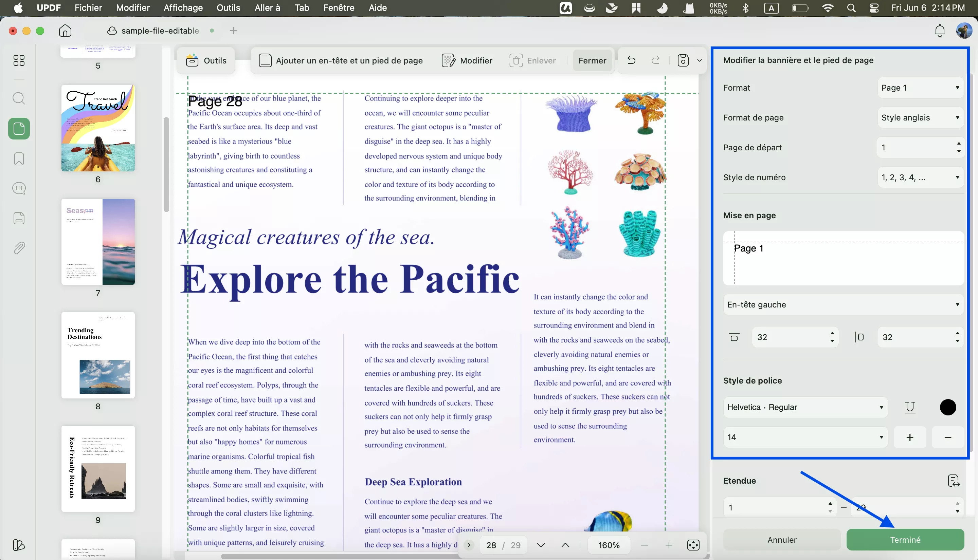Decrease font size with minus button
Screen dimensions: 978x560
coord(948,437)
